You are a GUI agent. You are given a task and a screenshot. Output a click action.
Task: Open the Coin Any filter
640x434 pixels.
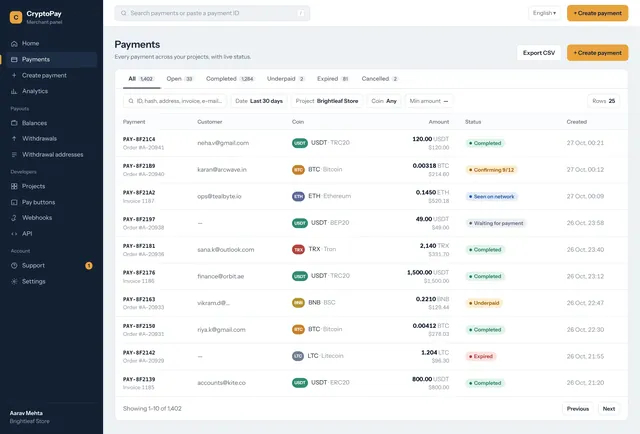384,101
